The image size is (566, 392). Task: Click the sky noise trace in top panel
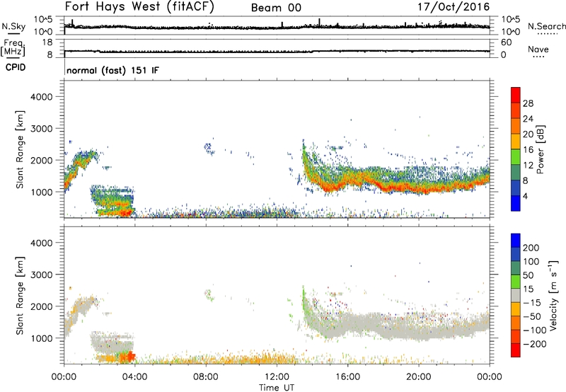click(277, 27)
